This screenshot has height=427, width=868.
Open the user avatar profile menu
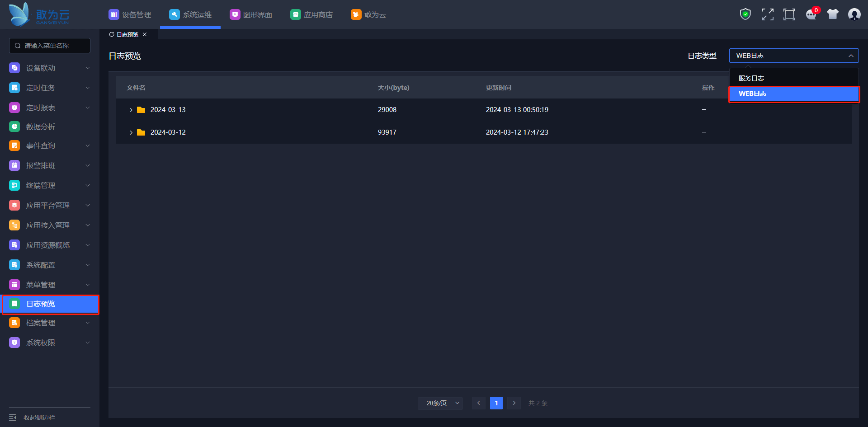(854, 14)
